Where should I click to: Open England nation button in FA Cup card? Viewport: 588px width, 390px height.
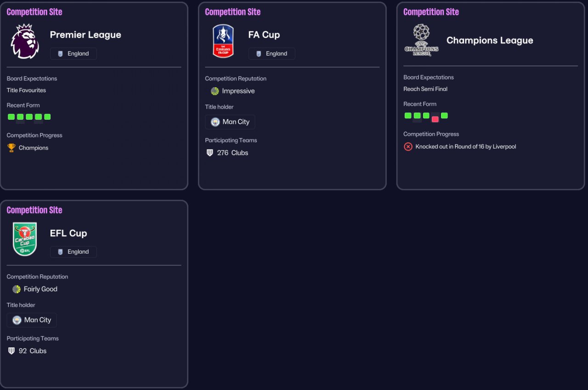coord(272,54)
